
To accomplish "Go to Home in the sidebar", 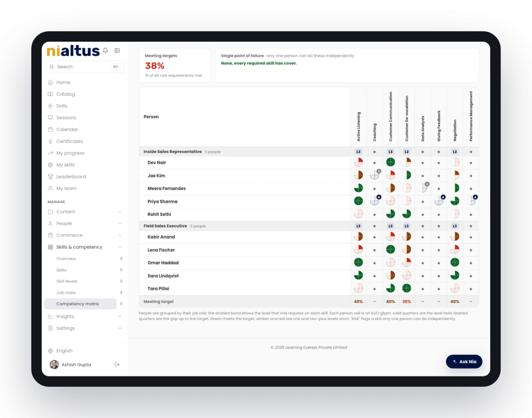I will coord(63,82).
